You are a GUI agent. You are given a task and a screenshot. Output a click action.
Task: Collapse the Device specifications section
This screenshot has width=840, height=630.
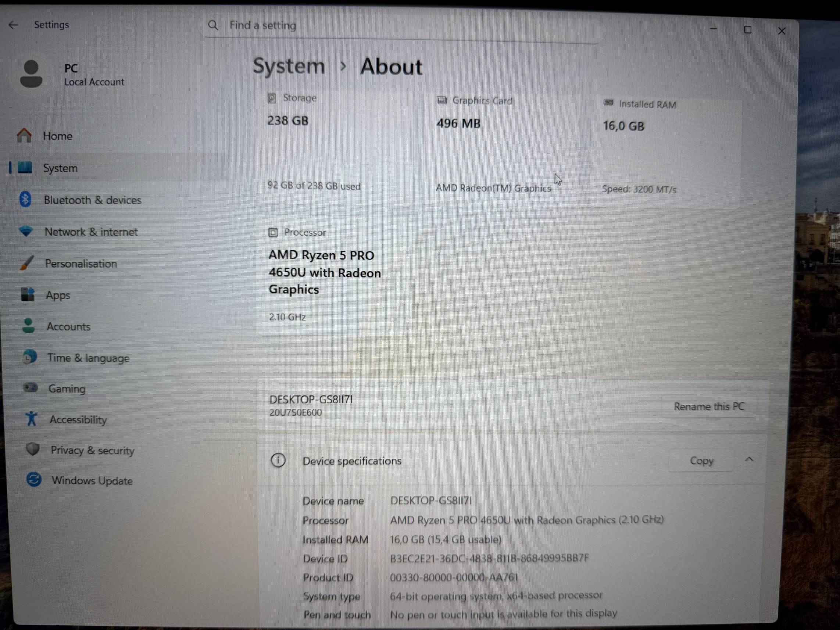749,459
